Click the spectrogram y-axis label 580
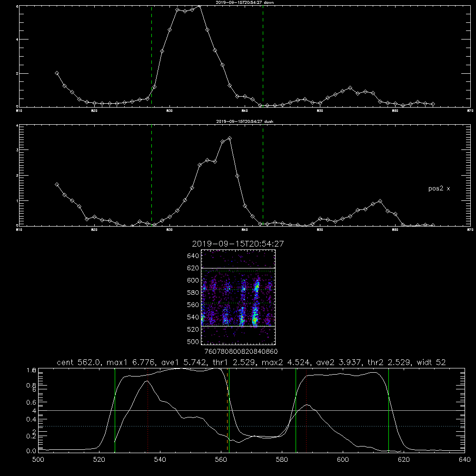 (x=193, y=292)
